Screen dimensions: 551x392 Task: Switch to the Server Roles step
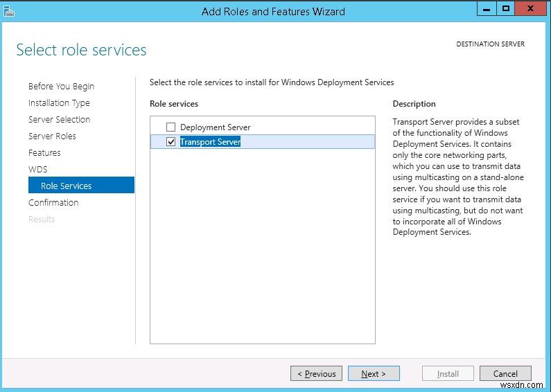tap(52, 136)
